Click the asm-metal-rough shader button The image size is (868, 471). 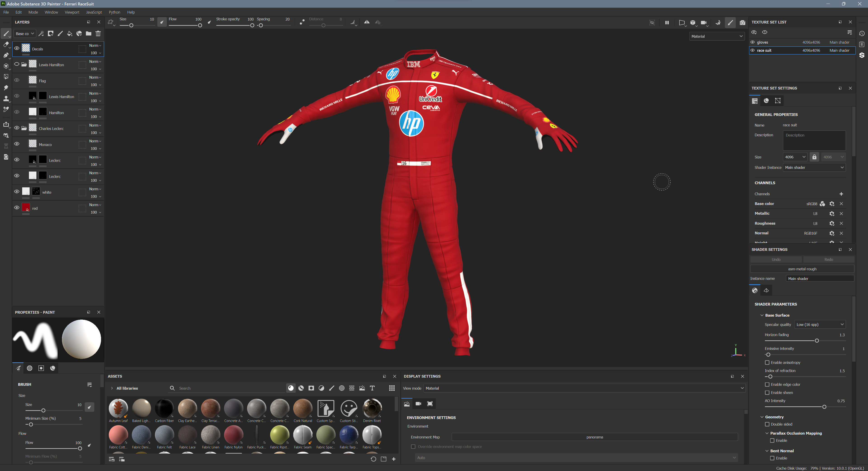pyautogui.click(x=802, y=269)
